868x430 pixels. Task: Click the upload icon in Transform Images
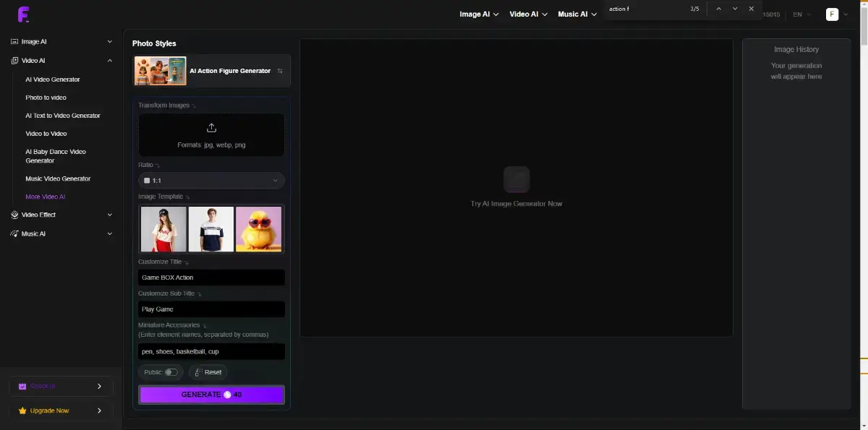(211, 128)
